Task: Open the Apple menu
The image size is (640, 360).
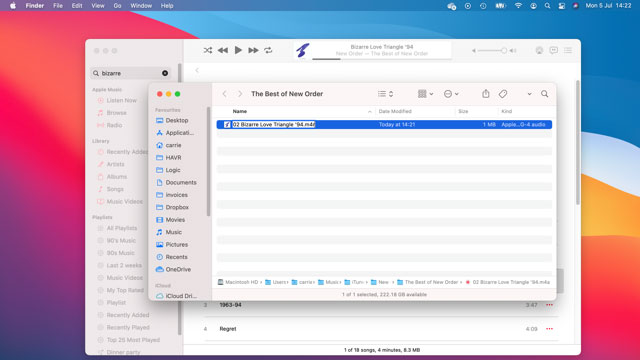Action: tap(13, 6)
